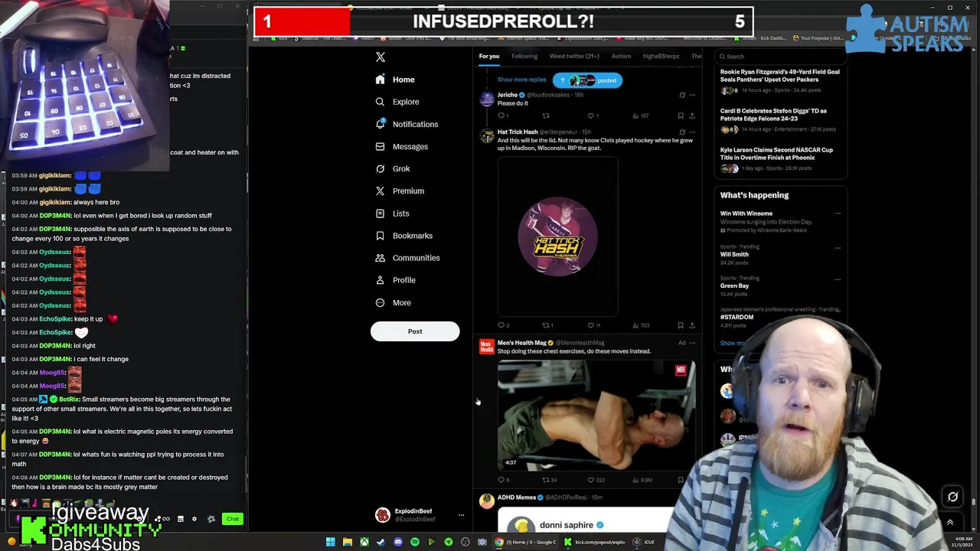Switch to the Following tab
The height and width of the screenshot is (551, 980).
[524, 56]
